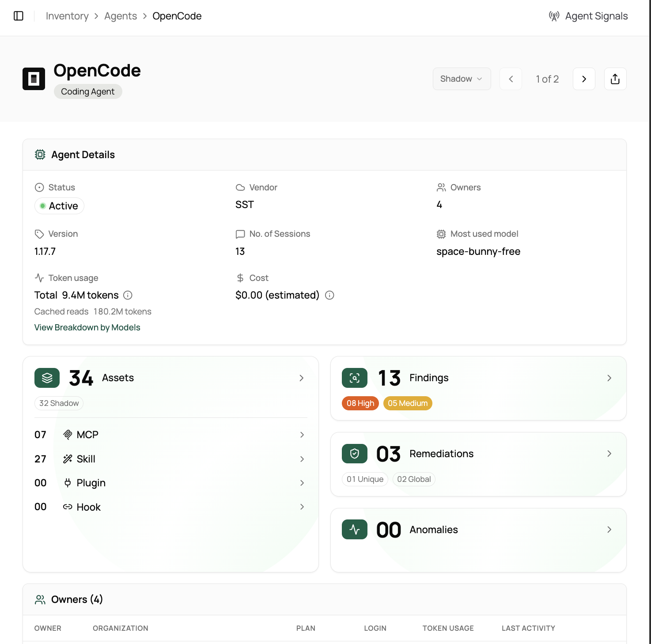Click the green Anomalies pulse icon

pos(355,529)
